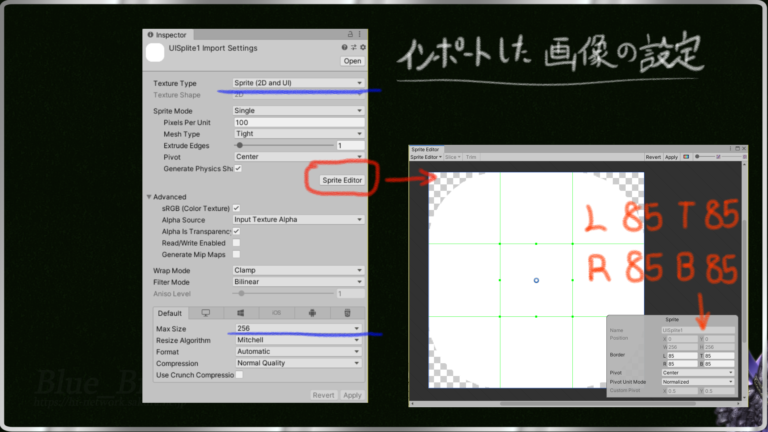
Task: Click Apply in the Sprite Editor toolbar
Action: (x=672, y=157)
